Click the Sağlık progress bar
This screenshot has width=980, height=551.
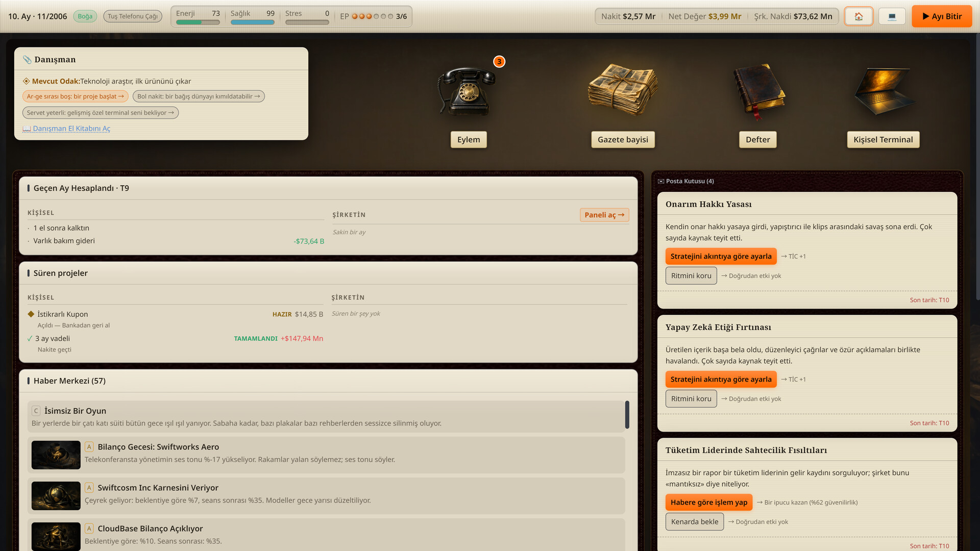point(252,22)
